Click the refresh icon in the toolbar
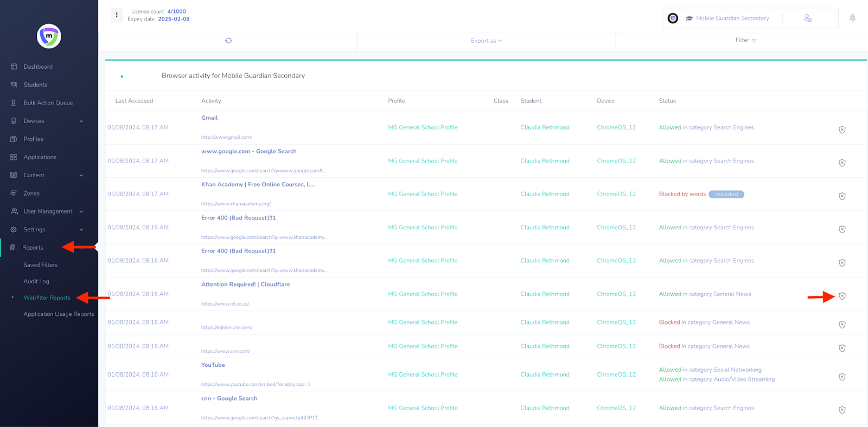This screenshot has width=868, height=427. coord(228,41)
